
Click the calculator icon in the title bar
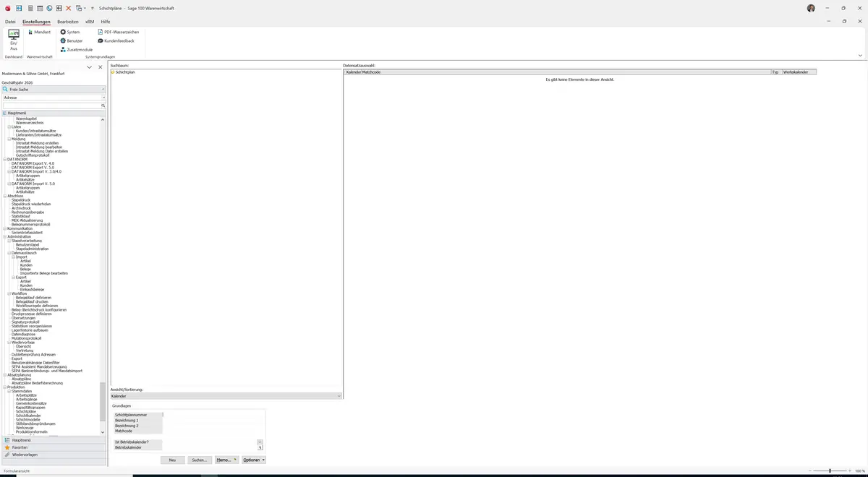[30, 8]
